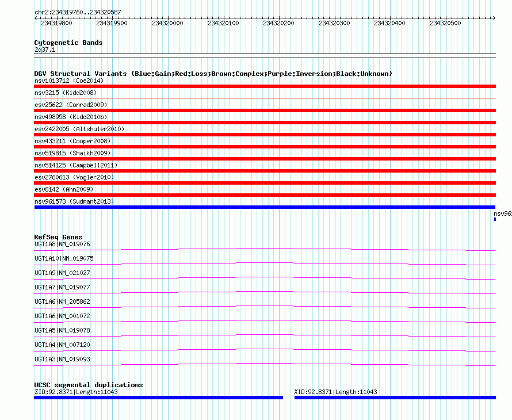
Task: Click the first %ID:92.8371|Length:11043 label
Action: pyautogui.click(x=76, y=392)
